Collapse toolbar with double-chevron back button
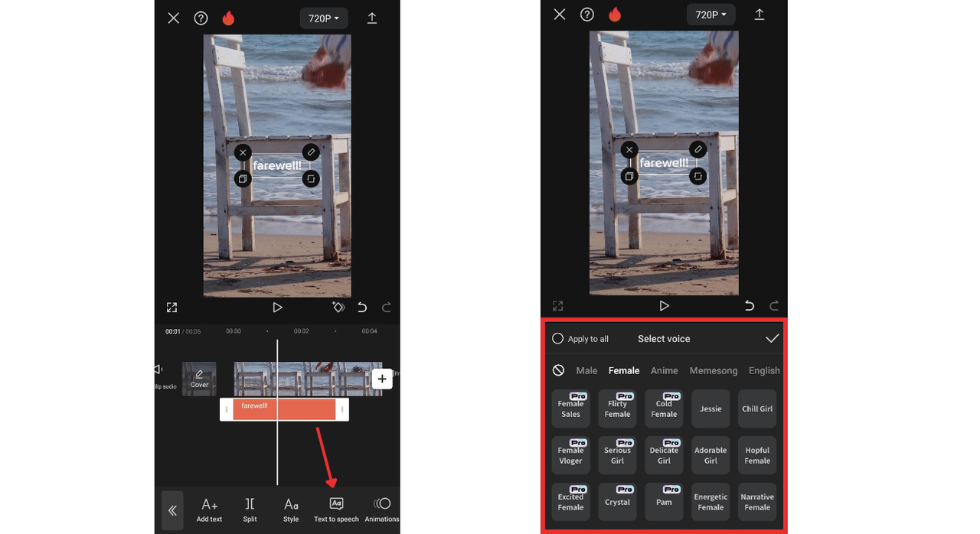 (x=172, y=510)
